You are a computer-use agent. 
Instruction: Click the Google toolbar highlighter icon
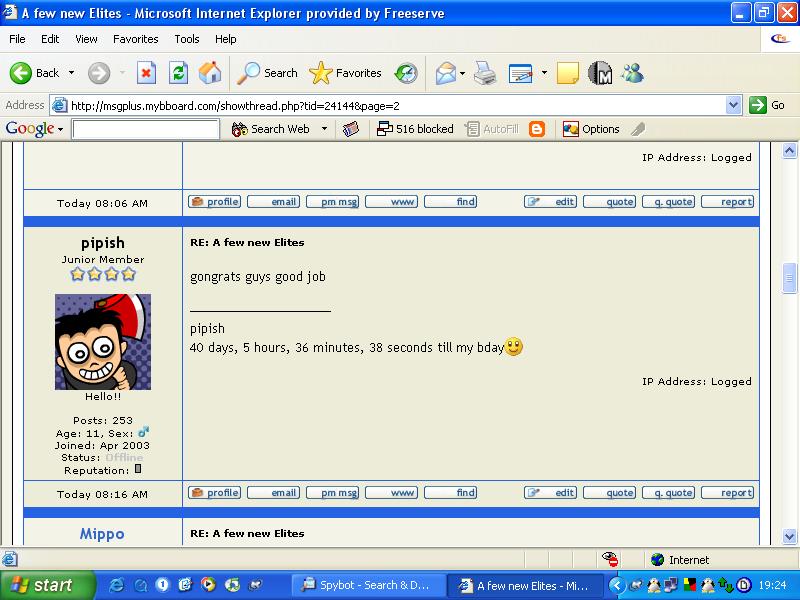[638, 129]
